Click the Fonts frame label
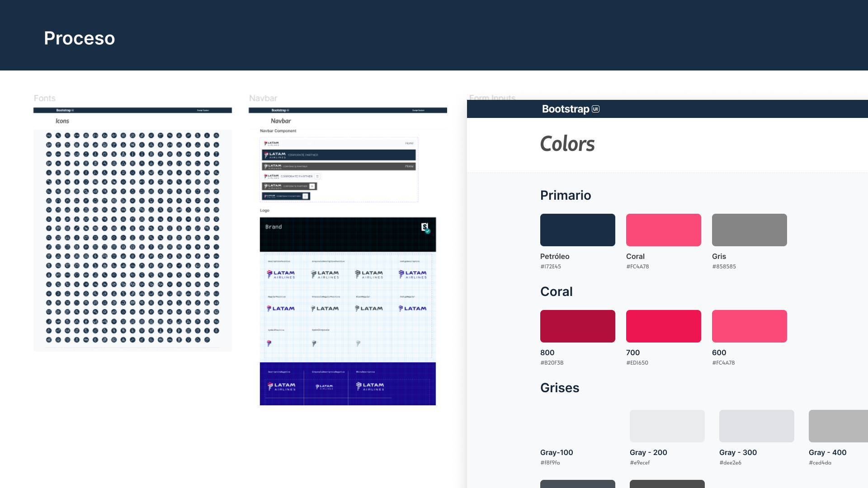868x488 pixels. (44, 98)
